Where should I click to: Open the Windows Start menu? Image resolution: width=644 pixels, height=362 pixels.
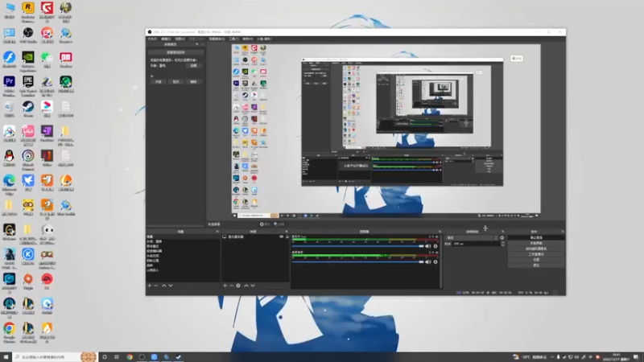pyautogui.click(x=6, y=357)
